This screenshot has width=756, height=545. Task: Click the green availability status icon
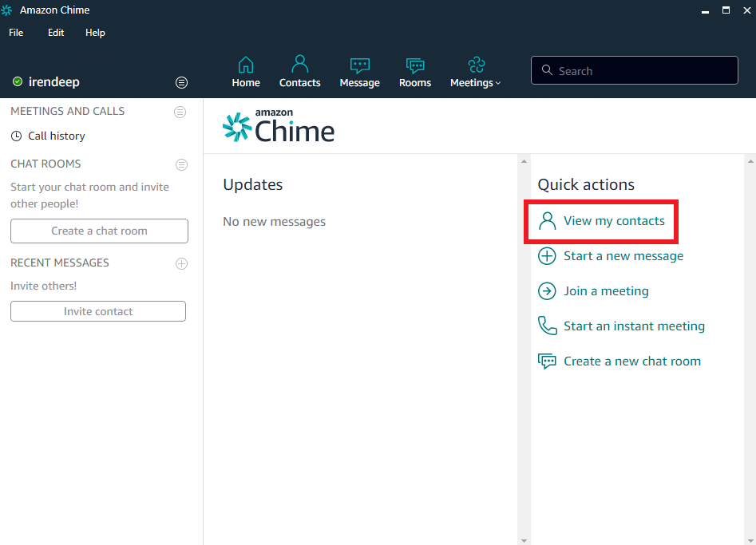click(x=18, y=81)
